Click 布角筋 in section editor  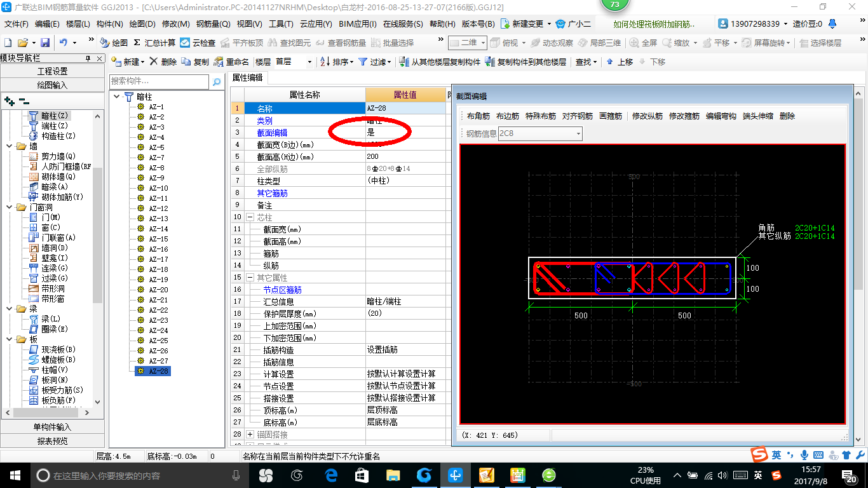coord(478,116)
